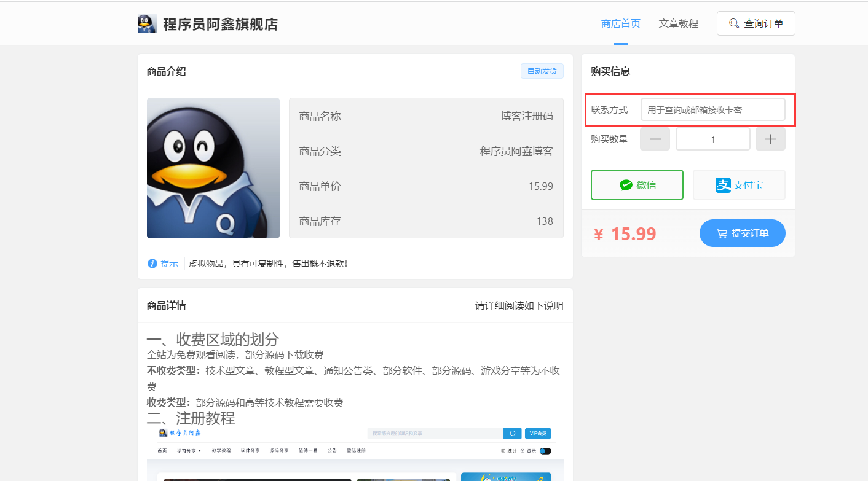The image size is (868, 481).
Task: Focus the 联系方式 contact input field
Action: click(x=712, y=109)
